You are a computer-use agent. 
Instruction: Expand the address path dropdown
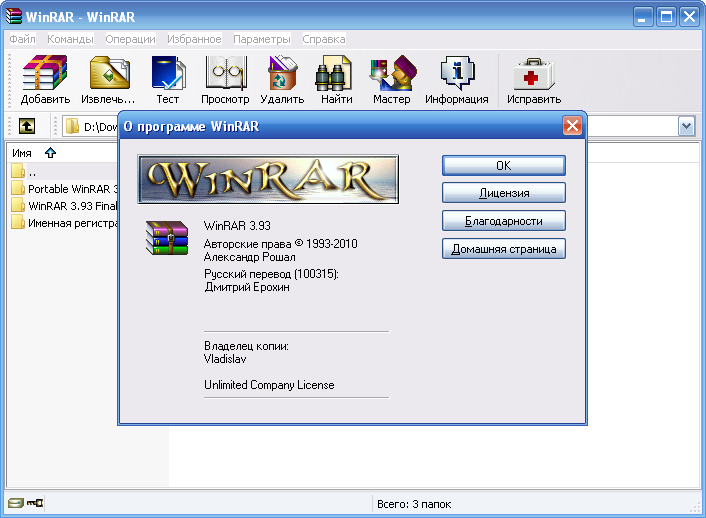tap(686, 126)
